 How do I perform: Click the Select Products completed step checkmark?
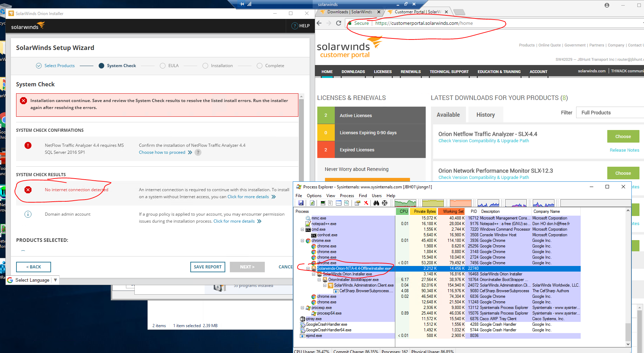[39, 66]
